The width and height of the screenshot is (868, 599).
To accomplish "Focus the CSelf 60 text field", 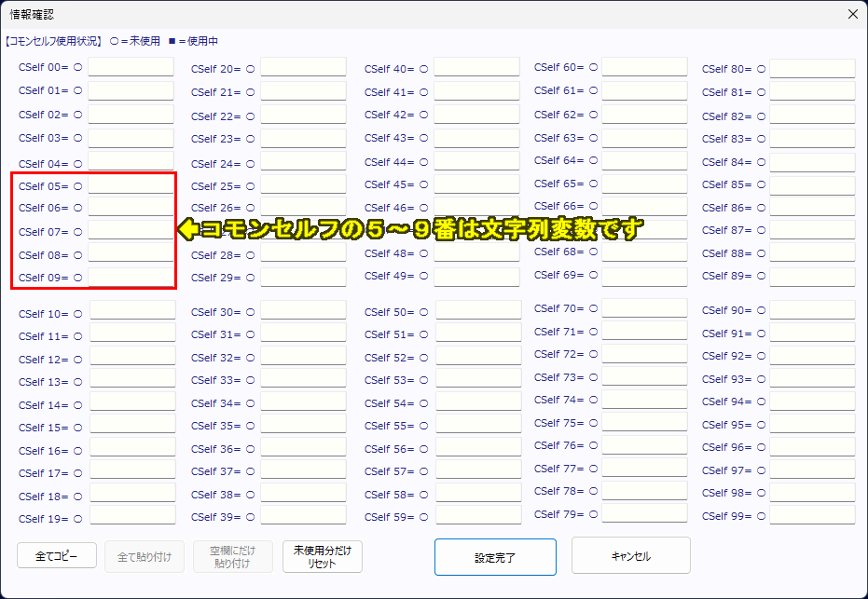I will pyautogui.click(x=644, y=67).
